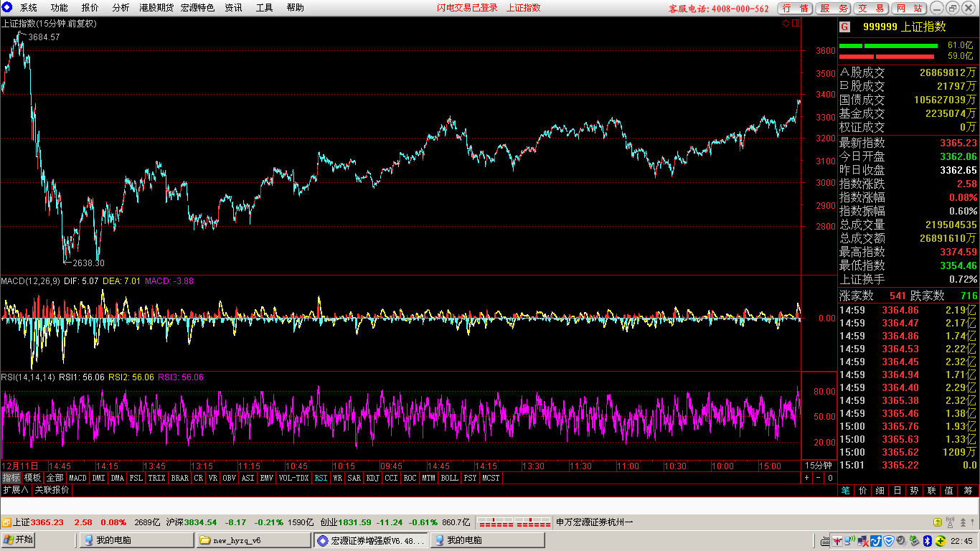Switch indicator to VOL-TDX tab
This screenshot has width=980, height=551.
pos(293,478)
